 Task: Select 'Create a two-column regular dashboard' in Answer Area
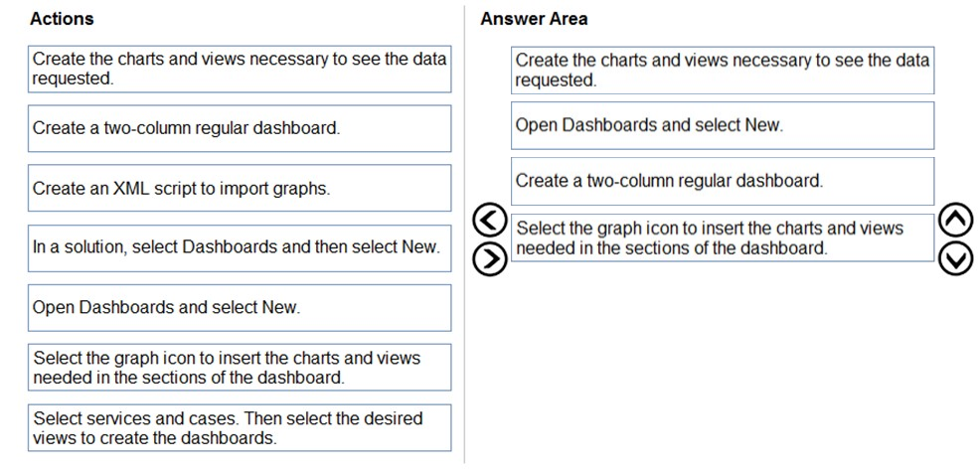pos(723,181)
